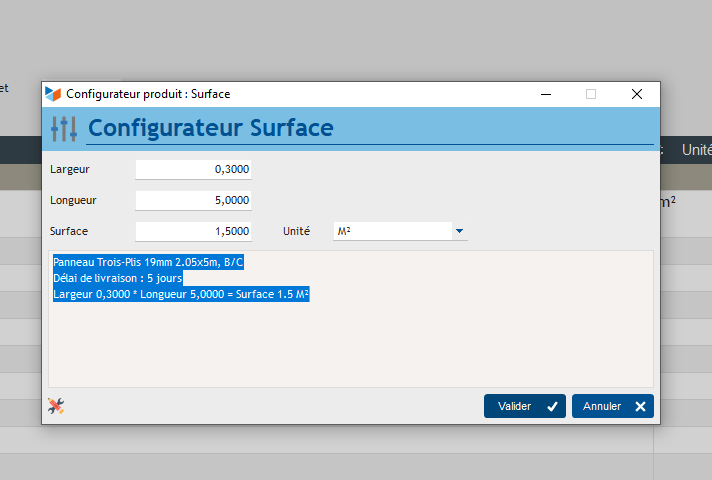This screenshot has width=712, height=480.
Task: Focus the Largeur field showing 0,3000
Action: (194, 170)
